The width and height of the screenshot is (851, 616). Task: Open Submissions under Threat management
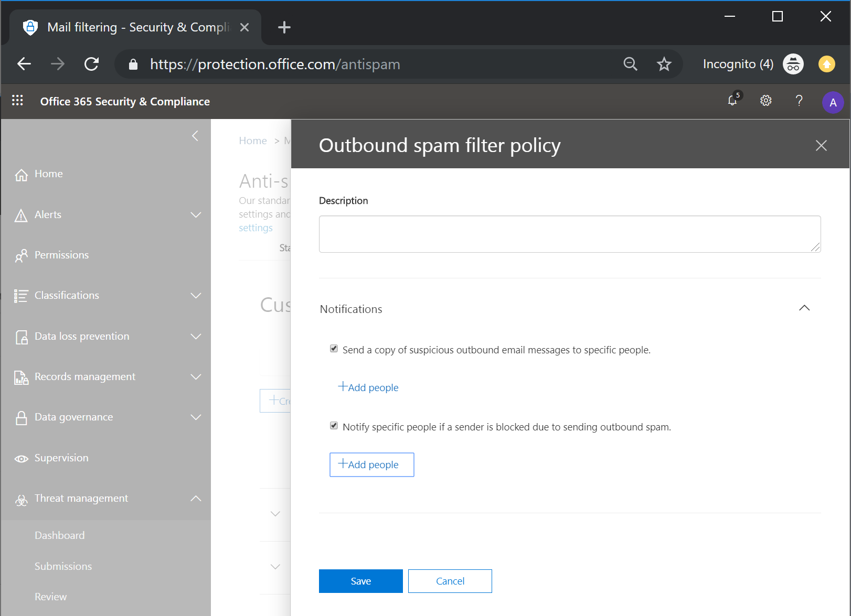coord(63,566)
